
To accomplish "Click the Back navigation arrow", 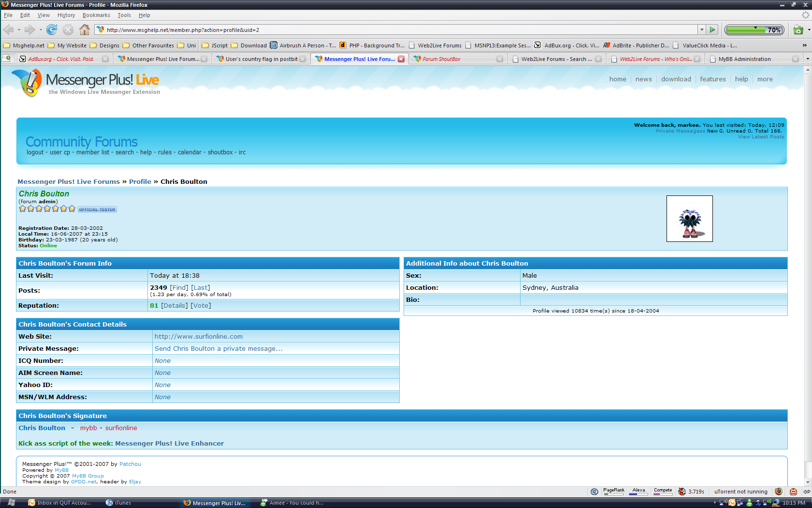I will point(9,30).
